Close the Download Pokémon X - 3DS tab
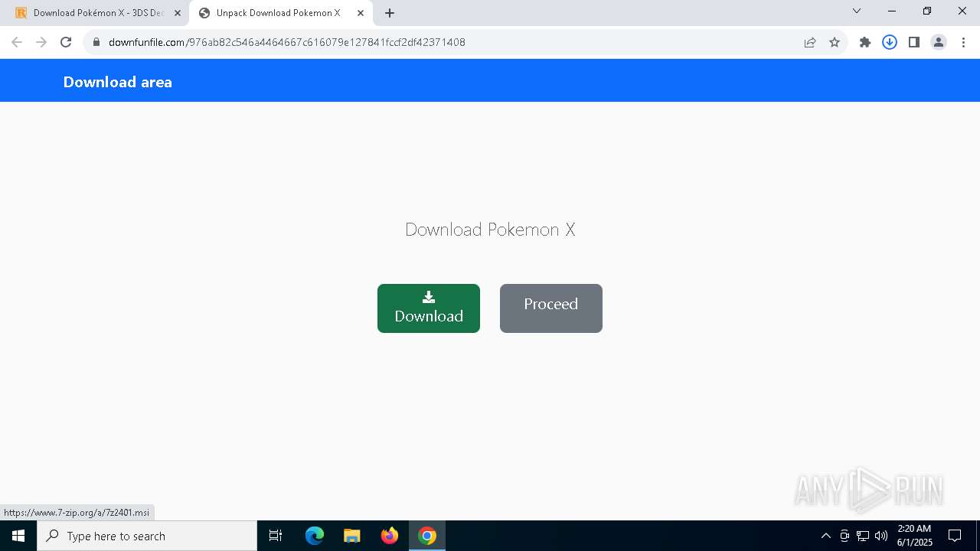The image size is (980, 551). point(178,13)
